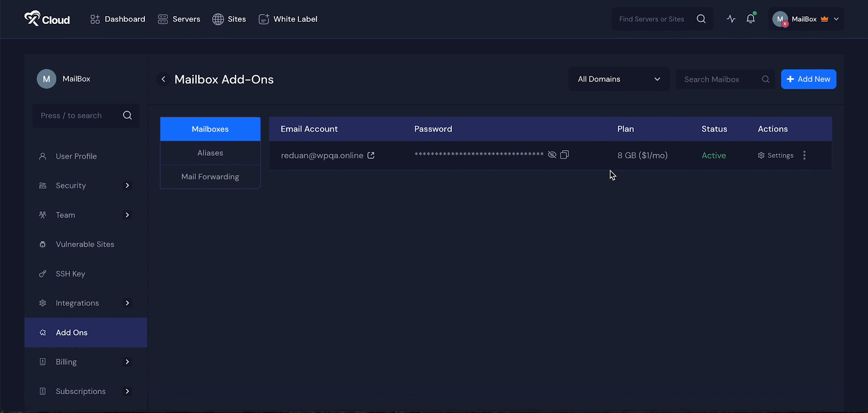Screen dimensions: 868x413
Task: Open the activity pulse icon
Action: pyautogui.click(x=731, y=19)
